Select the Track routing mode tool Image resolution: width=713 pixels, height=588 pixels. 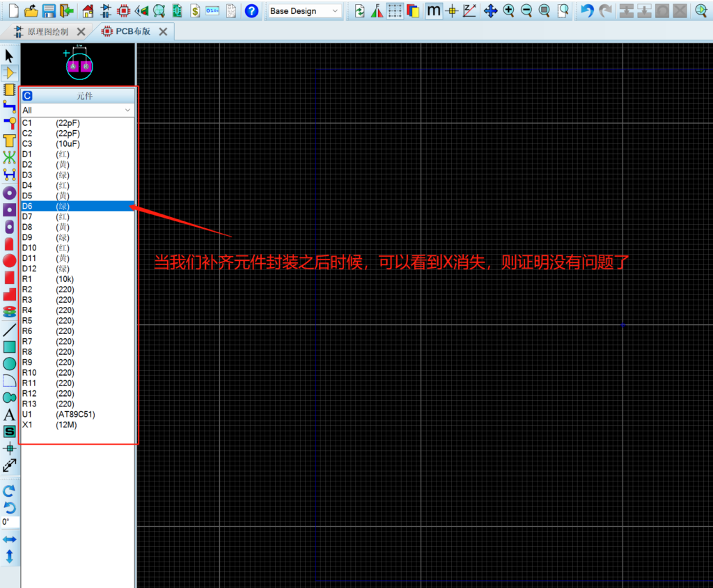click(9, 106)
